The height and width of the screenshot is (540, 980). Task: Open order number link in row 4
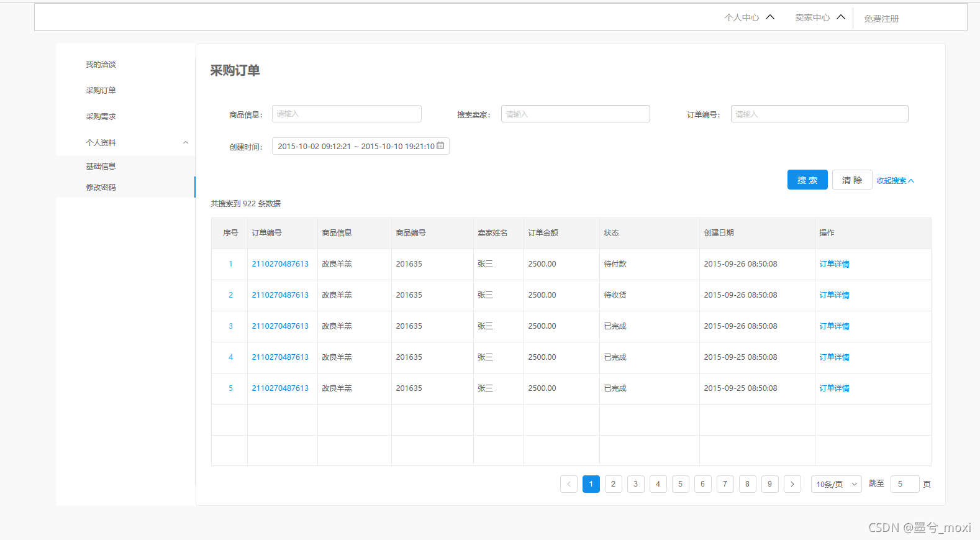(280, 357)
